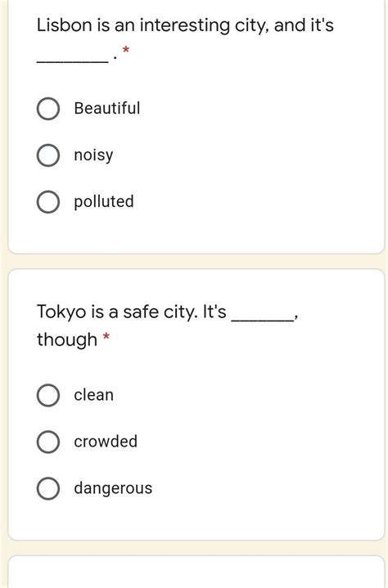The image size is (388, 588).
Task: Select the radio circle for Beautiful
Action: (x=48, y=109)
